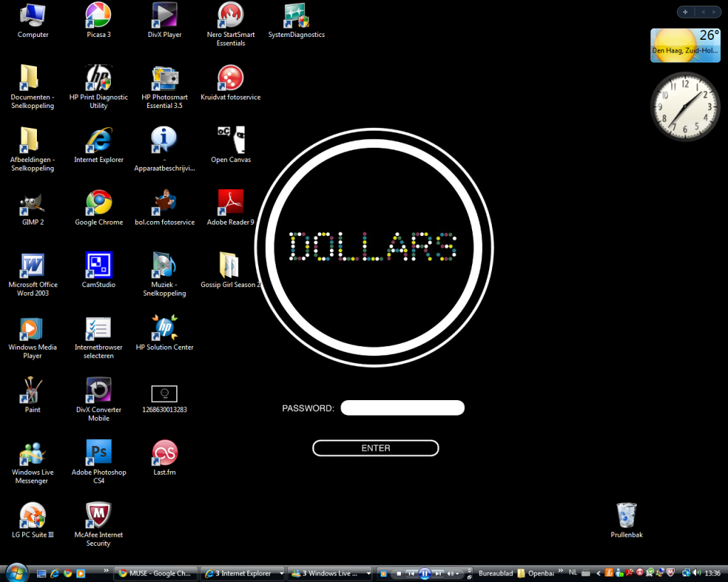Viewport: 728px width, 582px height.
Task: Toggle Show desktop in Quick Launch
Action: pos(41,573)
